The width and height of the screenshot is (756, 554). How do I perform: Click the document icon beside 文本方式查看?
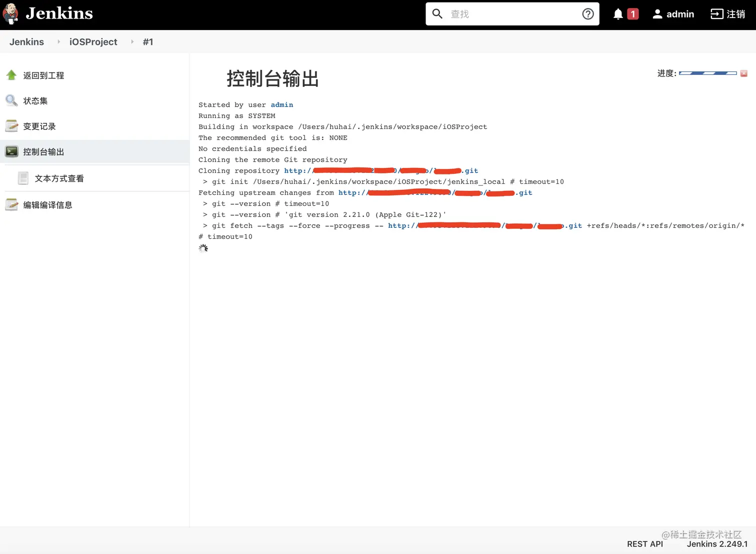click(23, 178)
